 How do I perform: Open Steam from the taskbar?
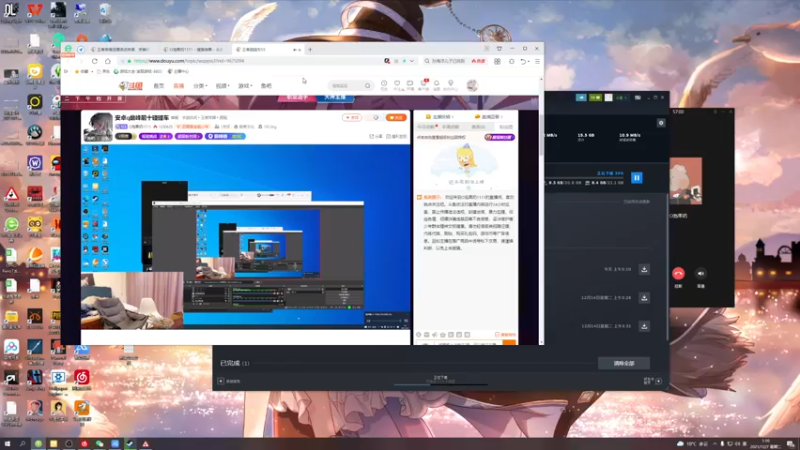click(130, 444)
